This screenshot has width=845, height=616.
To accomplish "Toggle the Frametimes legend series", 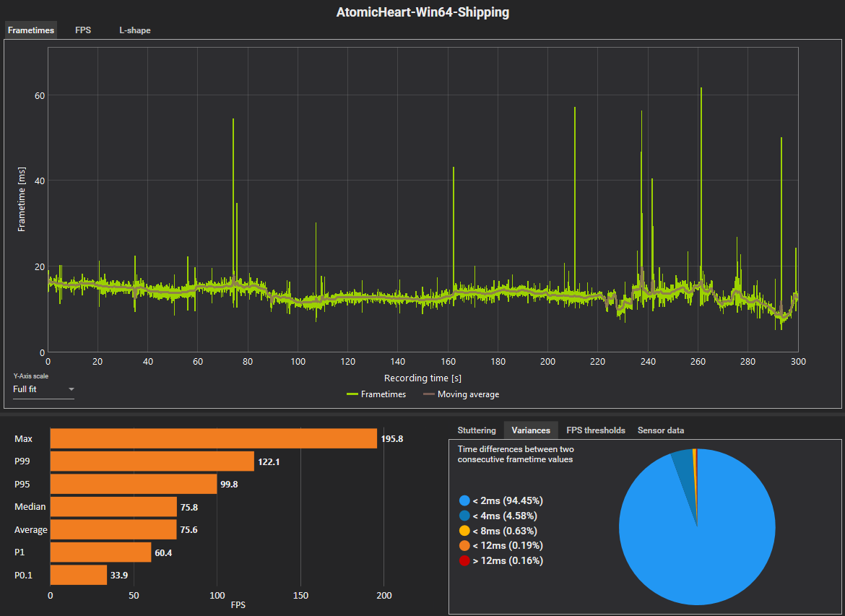I will [376, 394].
